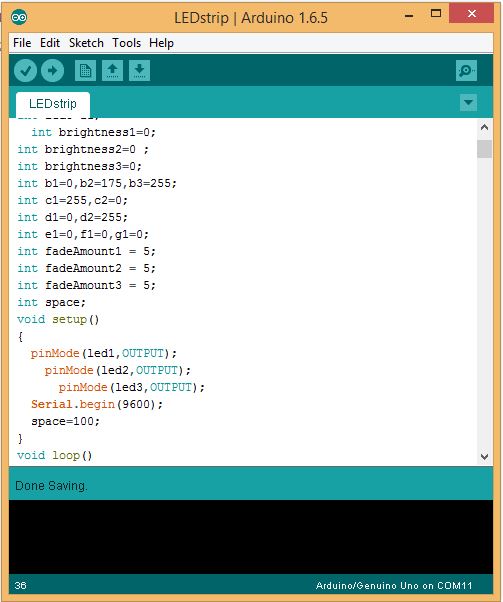
Task: Click the line 'int fadeAmount3 = 5;'
Action: pos(86,285)
